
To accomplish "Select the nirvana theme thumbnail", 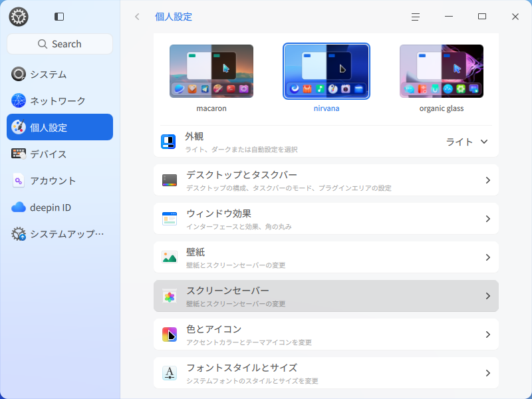I will tap(327, 71).
